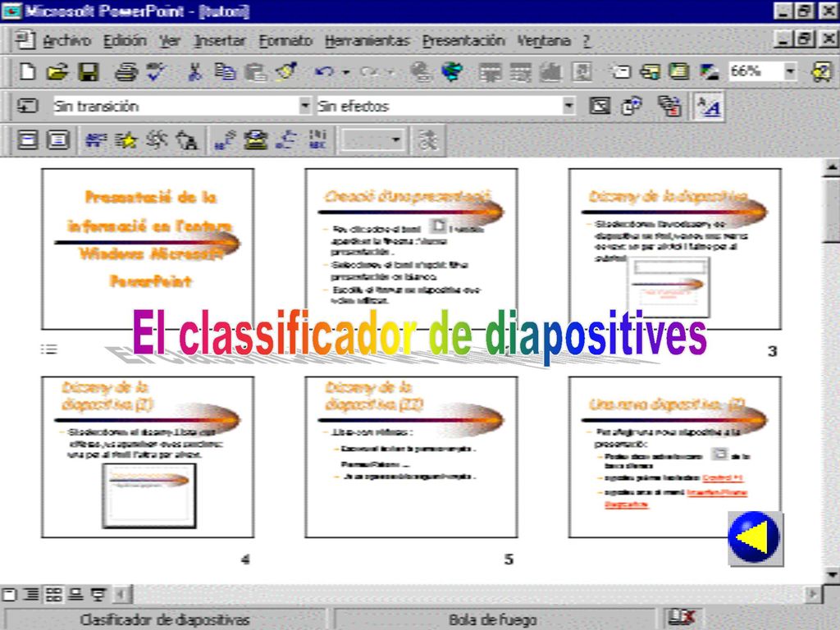Apply the drive-in animation effect
840x630 pixels.
click(x=96, y=139)
